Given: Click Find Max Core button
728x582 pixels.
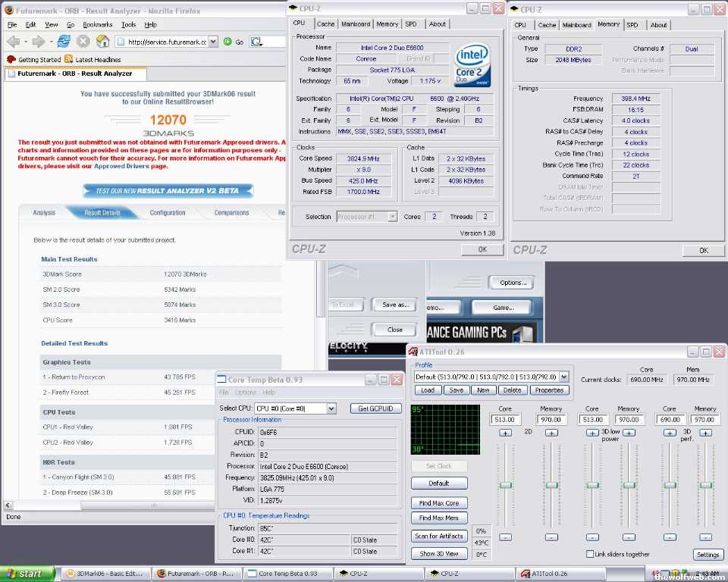Looking at the screenshot, I should point(439,502).
